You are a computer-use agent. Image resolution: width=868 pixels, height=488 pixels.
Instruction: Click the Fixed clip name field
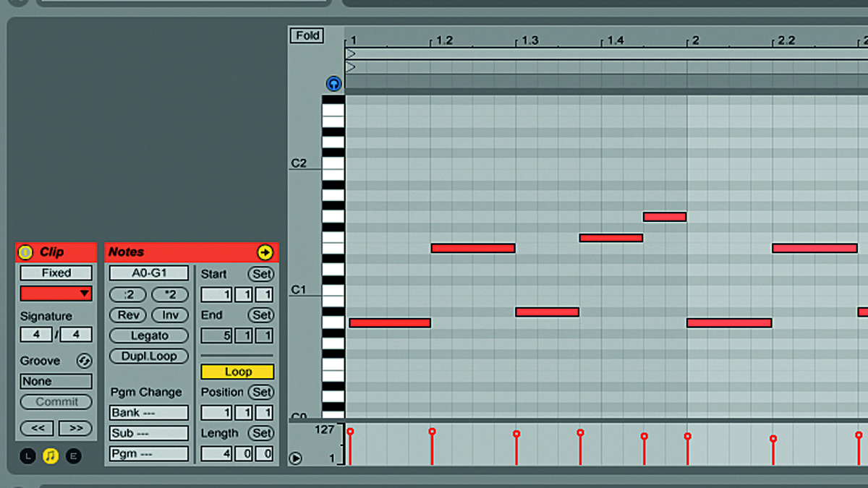pos(56,273)
